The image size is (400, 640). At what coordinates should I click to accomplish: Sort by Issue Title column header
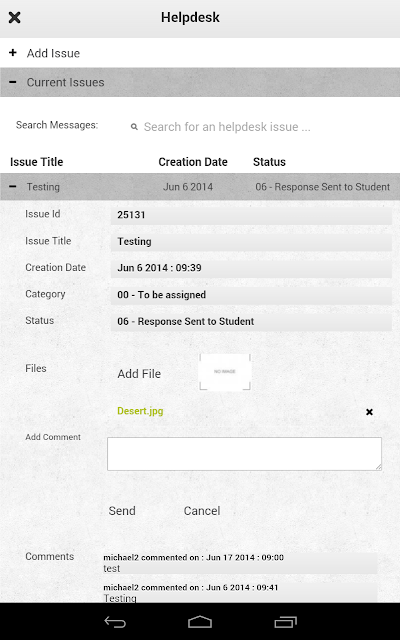click(x=37, y=162)
